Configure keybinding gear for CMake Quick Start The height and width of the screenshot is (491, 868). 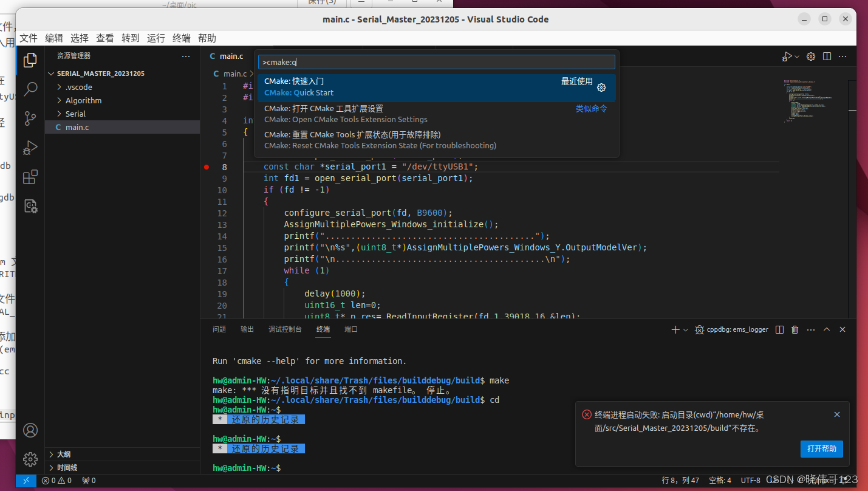click(601, 88)
